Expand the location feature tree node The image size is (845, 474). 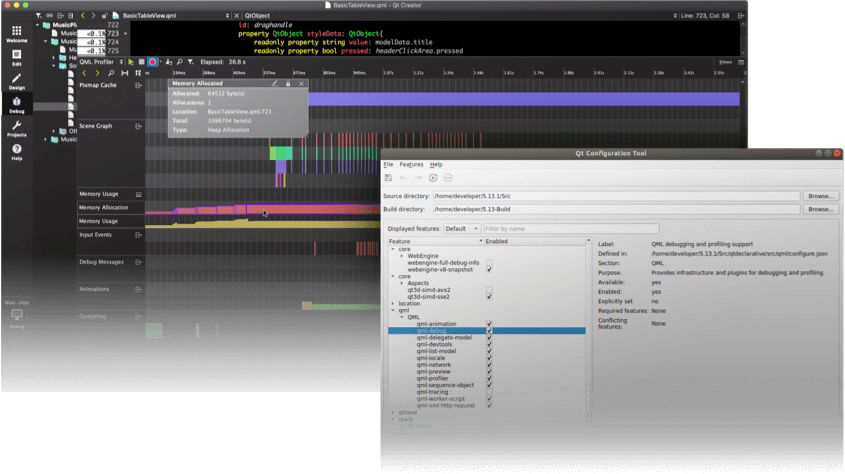click(x=393, y=303)
